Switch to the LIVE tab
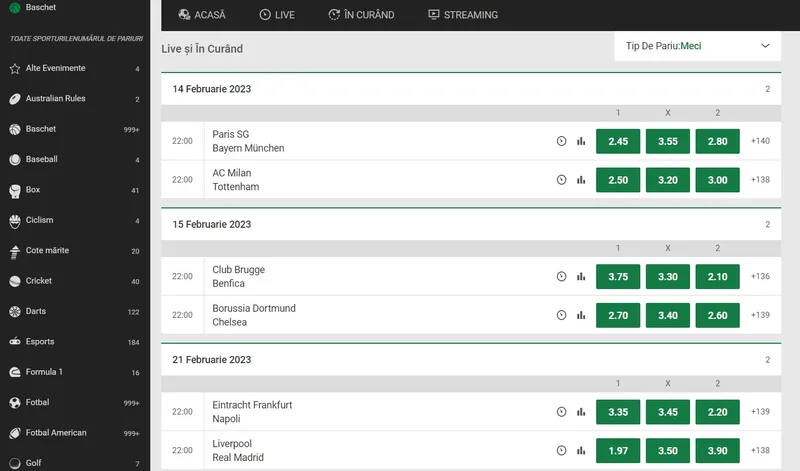This screenshot has height=471, width=800. point(277,15)
